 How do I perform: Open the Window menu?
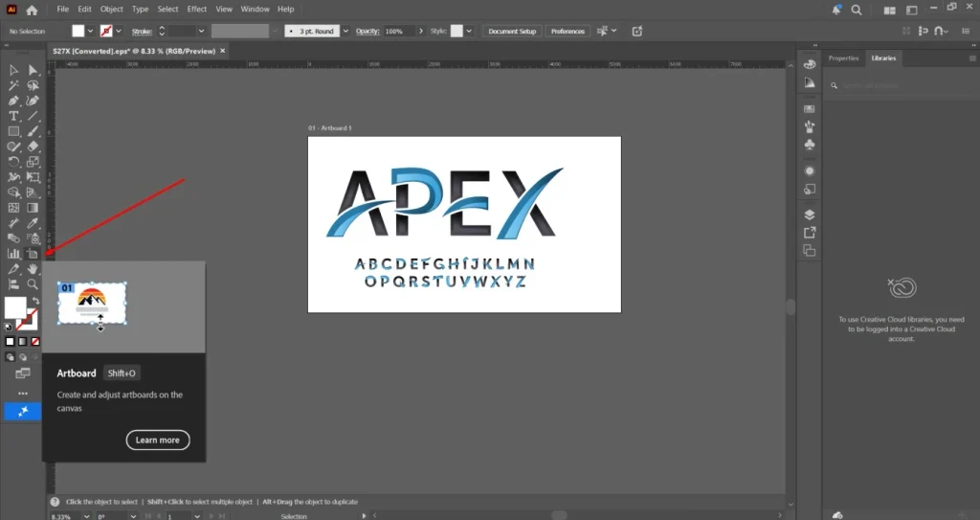pyautogui.click(x=255, y=10)
